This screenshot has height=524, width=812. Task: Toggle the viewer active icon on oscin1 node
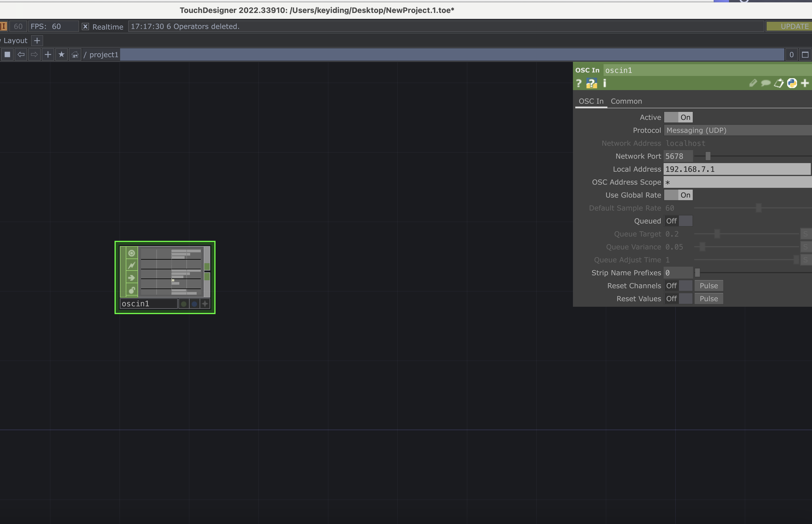(132, 253)
